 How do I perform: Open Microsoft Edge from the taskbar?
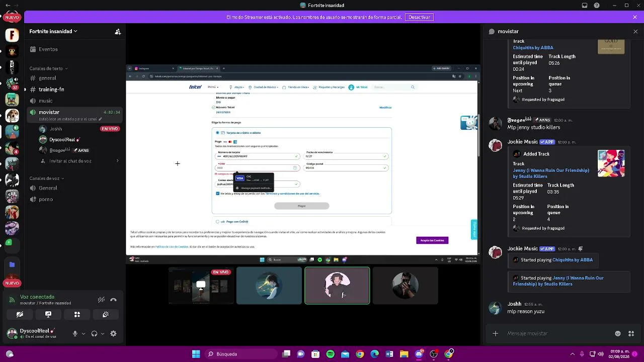(x=374, y=354)
